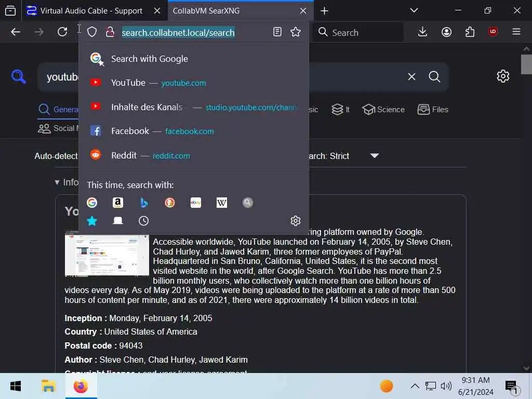
Task: Open Safe search Strict dropdown
Action: click(x=343, y=156)
